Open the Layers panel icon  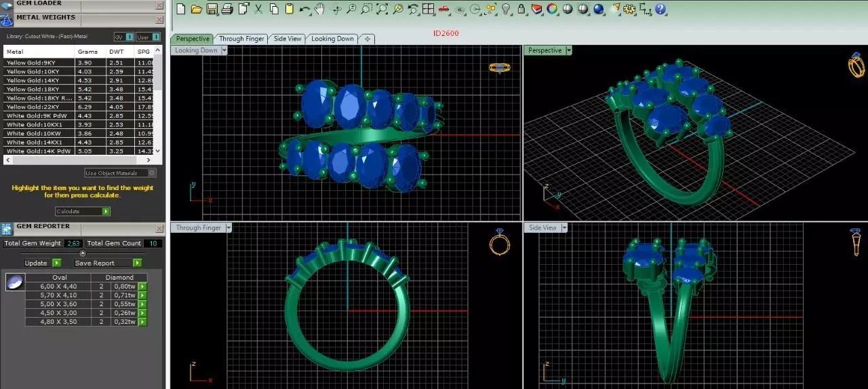[x=537, y=10]
